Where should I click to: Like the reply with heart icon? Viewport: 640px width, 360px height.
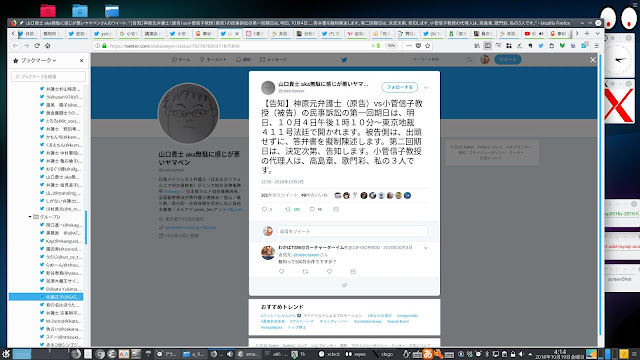pos(329,271)
